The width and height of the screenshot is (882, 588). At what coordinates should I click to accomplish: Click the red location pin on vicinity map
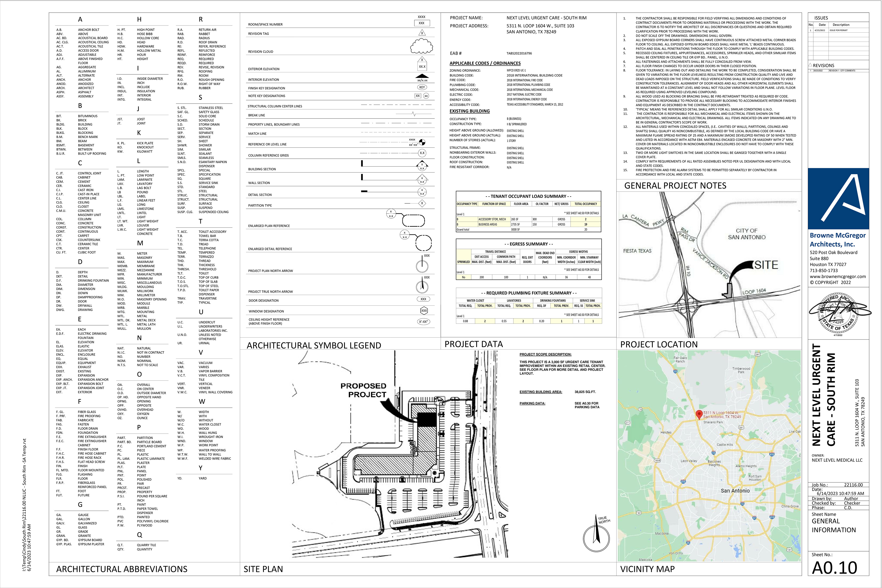[x=699, y=414]
